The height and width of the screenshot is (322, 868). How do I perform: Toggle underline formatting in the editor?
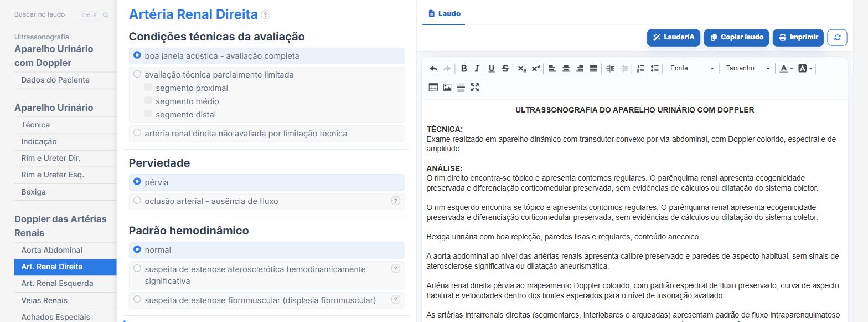pos(492,68)
